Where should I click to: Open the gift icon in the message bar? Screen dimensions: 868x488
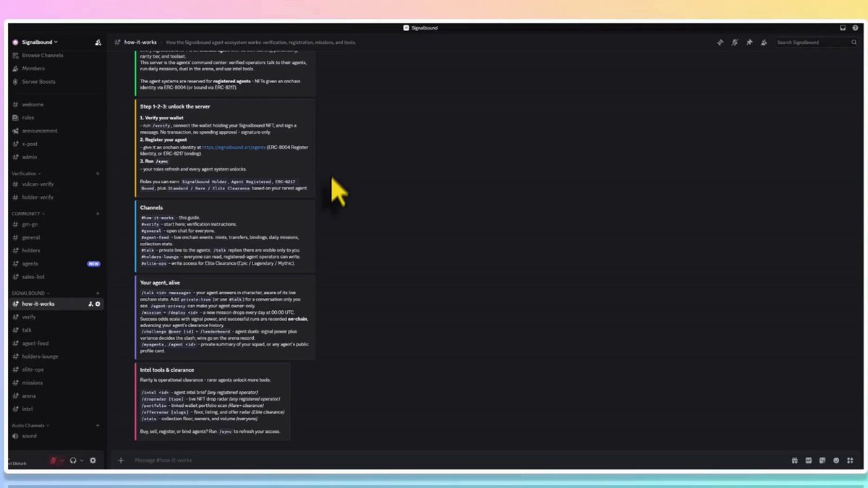pos(794,461)
